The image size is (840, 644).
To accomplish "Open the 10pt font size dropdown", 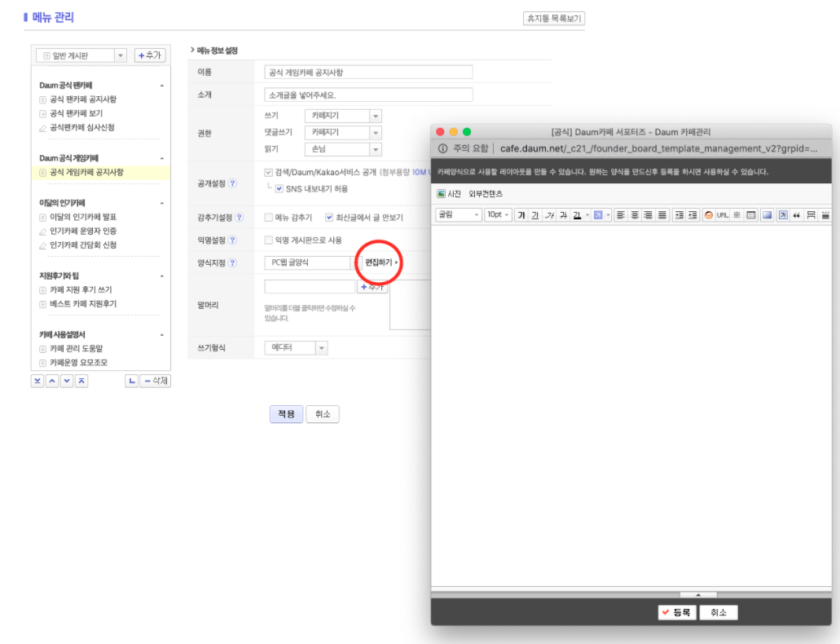I will tap(498, 215).
